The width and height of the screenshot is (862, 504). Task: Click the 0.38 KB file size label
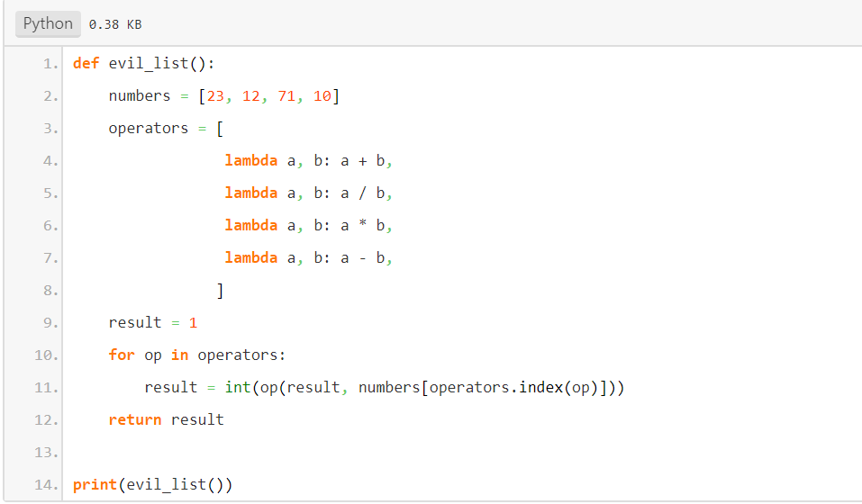click(x=115, y=24)
